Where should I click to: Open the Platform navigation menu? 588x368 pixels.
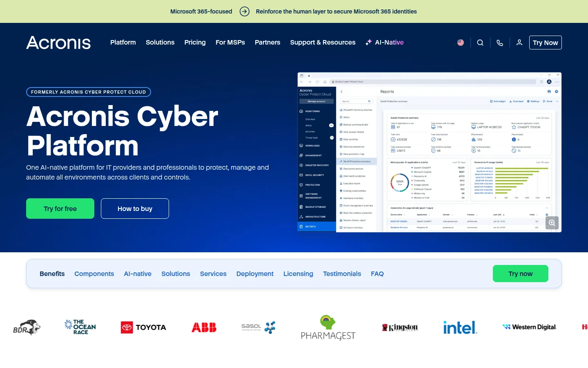tap(123, 42)
